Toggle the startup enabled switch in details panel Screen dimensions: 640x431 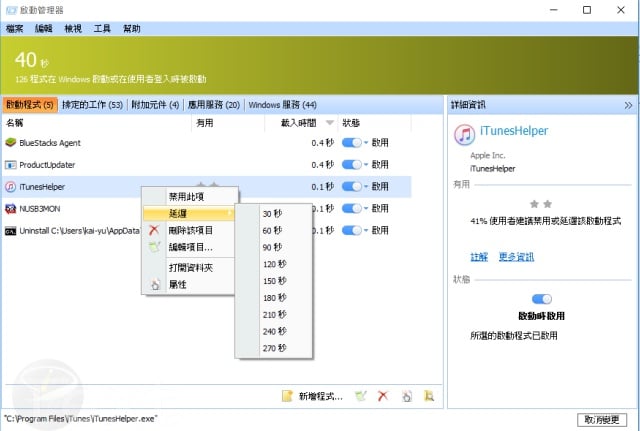coord(542,298)
